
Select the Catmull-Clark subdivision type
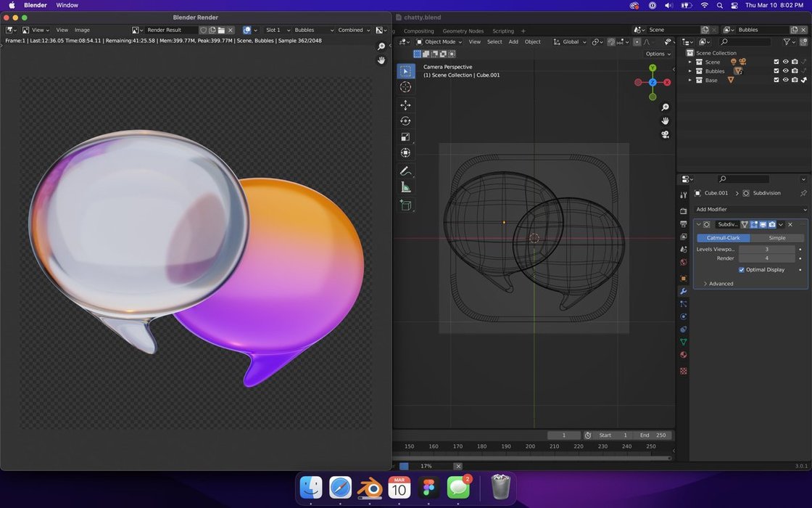724,238
